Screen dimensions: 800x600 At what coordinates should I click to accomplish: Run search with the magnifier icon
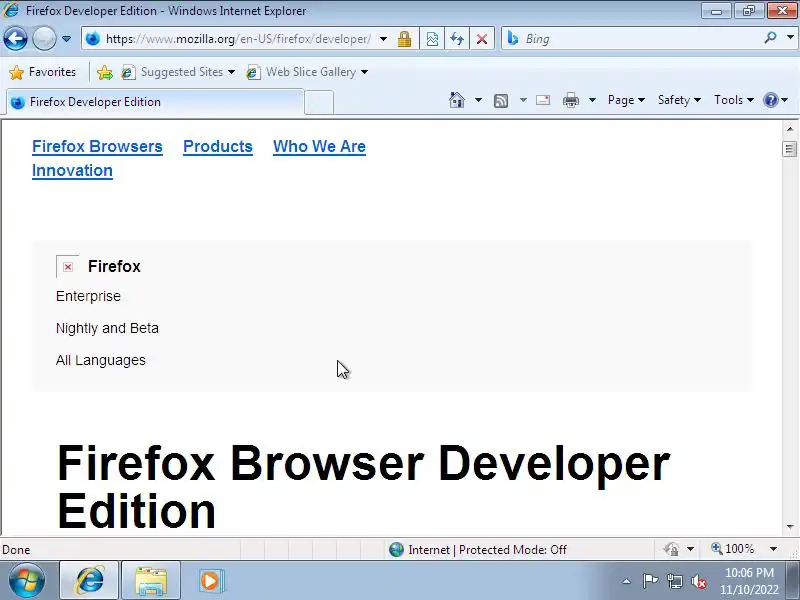[x=770, y=38]
